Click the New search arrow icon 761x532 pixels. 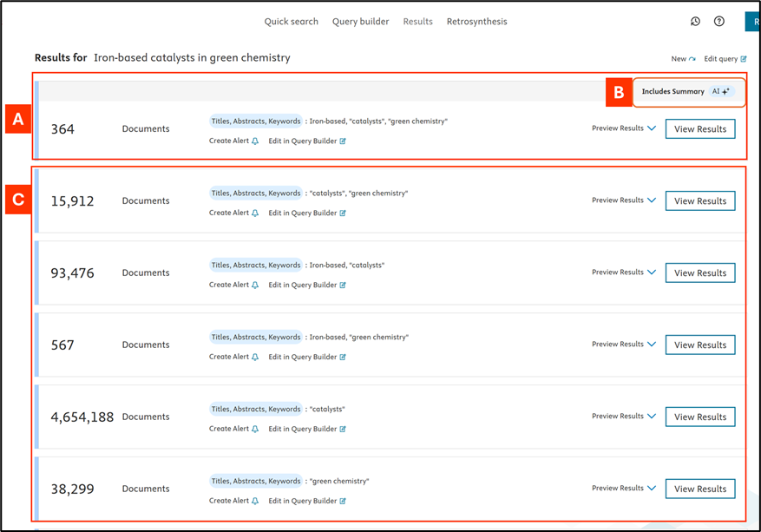692,59
